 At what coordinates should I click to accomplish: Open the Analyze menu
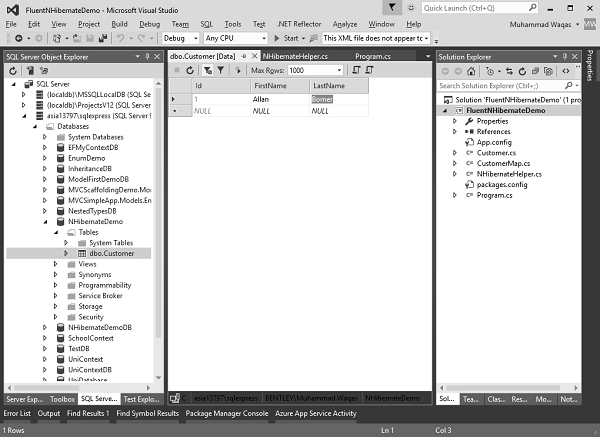click(x=344, y=24)
